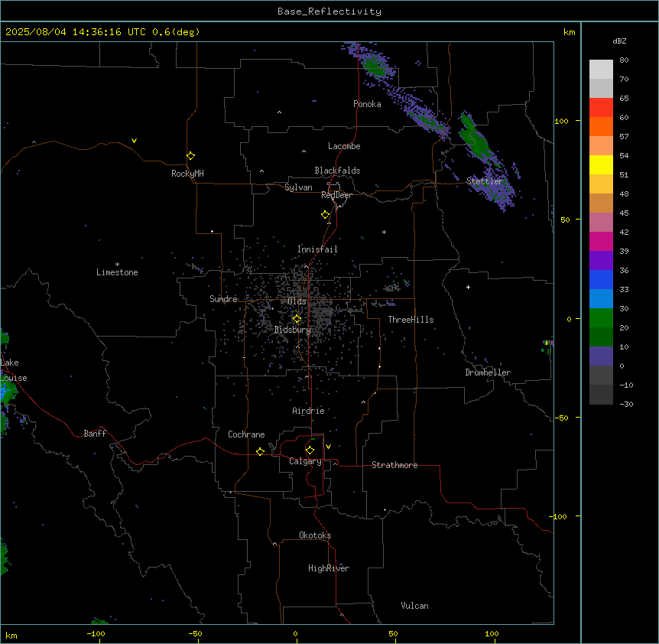Select the yellow diamond marker above Calgary label
Viewport: 659px width, 644px height.
[x=310, y=450]
